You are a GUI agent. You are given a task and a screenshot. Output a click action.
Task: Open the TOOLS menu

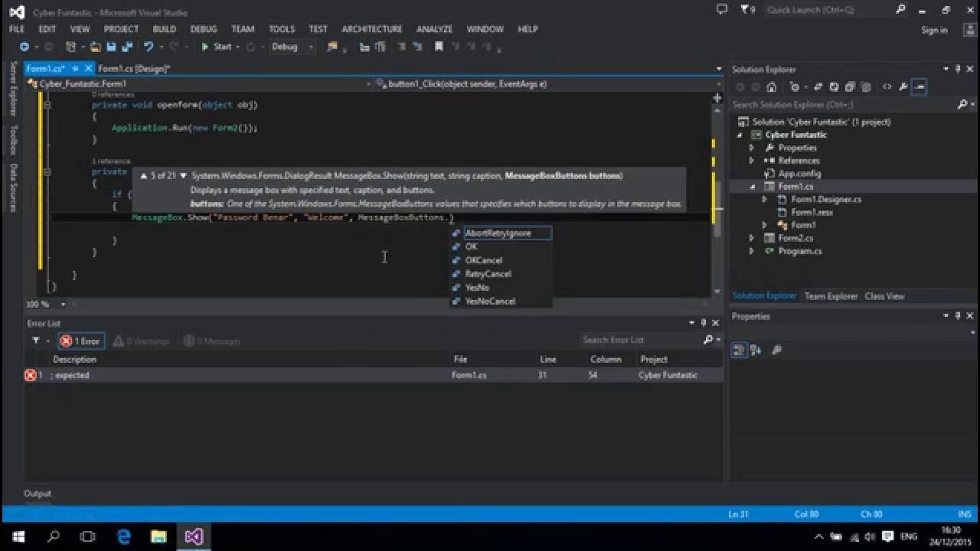[x=282, y=29]
